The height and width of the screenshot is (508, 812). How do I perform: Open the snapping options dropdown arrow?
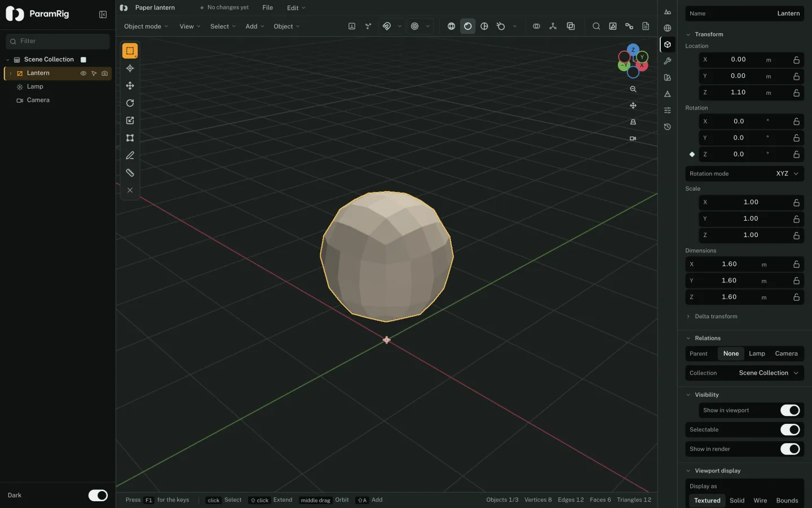click(400, 27)
